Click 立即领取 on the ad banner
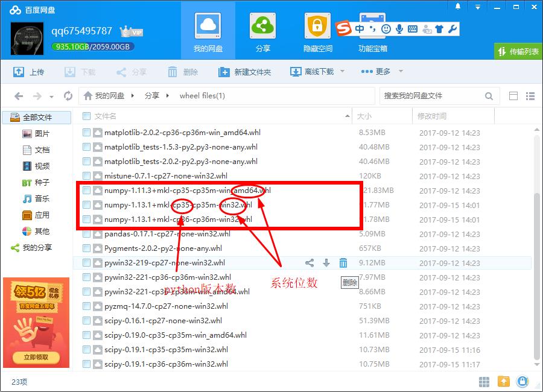Screen dimensions: 543x392 click(36, 357)
